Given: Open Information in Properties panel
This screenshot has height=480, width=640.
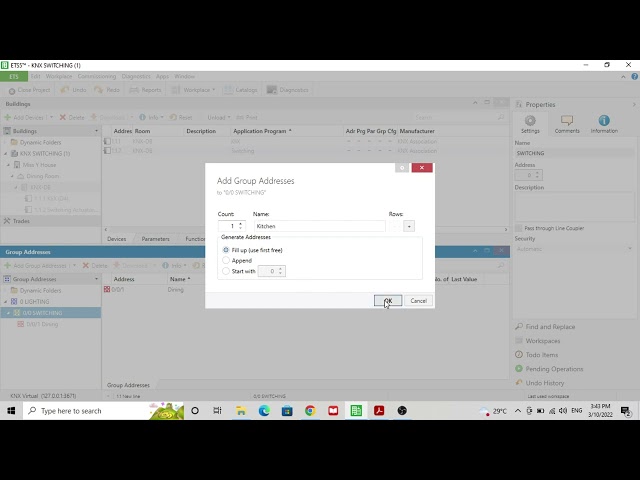Looking at the screenshot, I should pyautogui.click(x=604, y=124).
